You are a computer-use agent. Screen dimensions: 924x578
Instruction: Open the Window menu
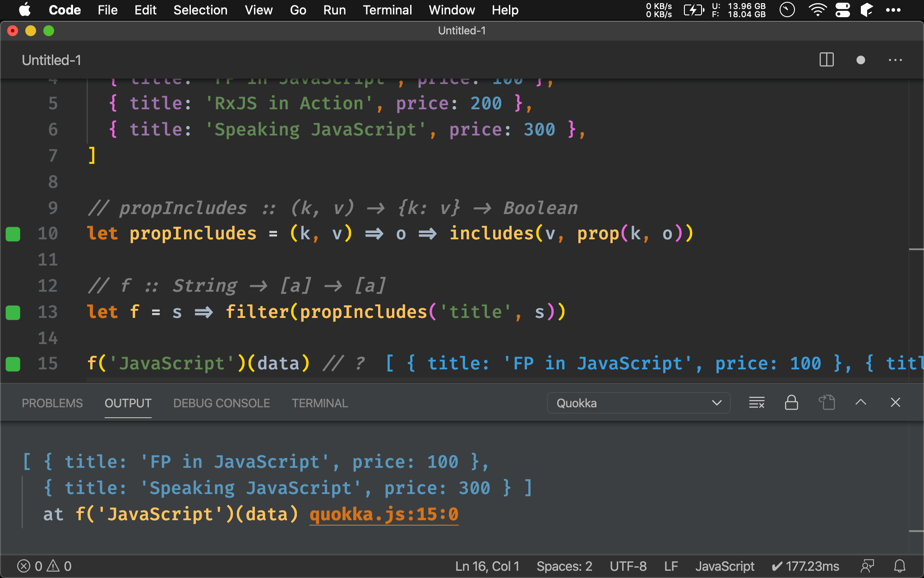pos(452,10)
